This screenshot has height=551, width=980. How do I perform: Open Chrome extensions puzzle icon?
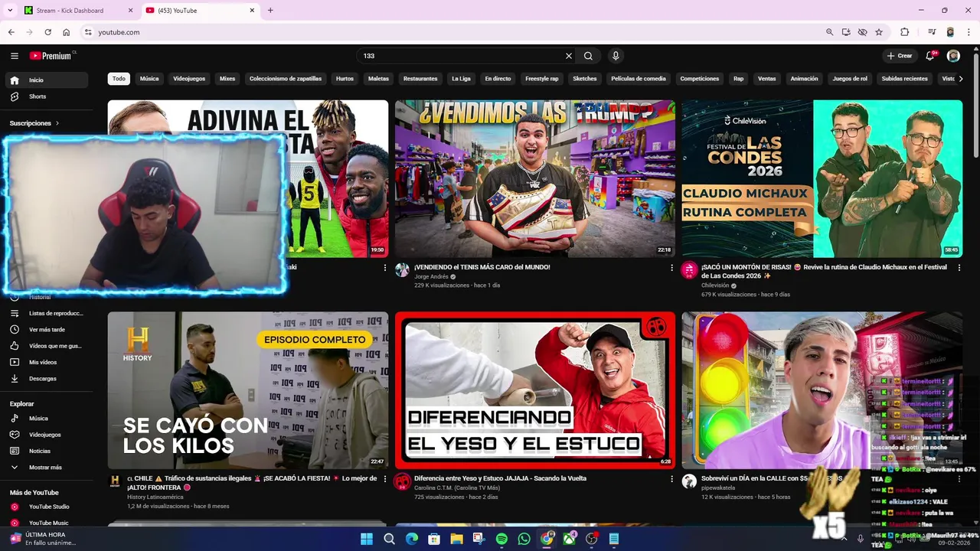[904, 32]
